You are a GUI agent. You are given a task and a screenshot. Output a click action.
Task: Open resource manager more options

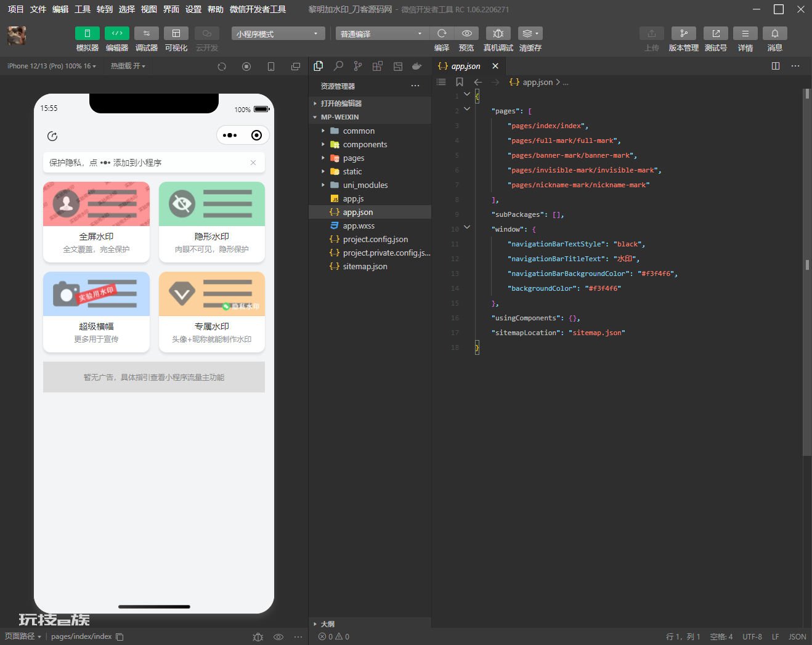415,86
